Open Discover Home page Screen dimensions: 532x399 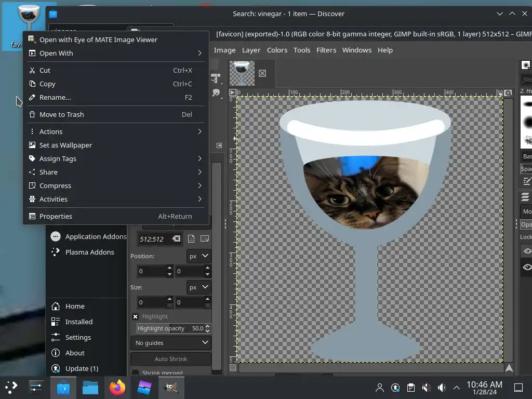pyautogui.click(x=87, y=306)
